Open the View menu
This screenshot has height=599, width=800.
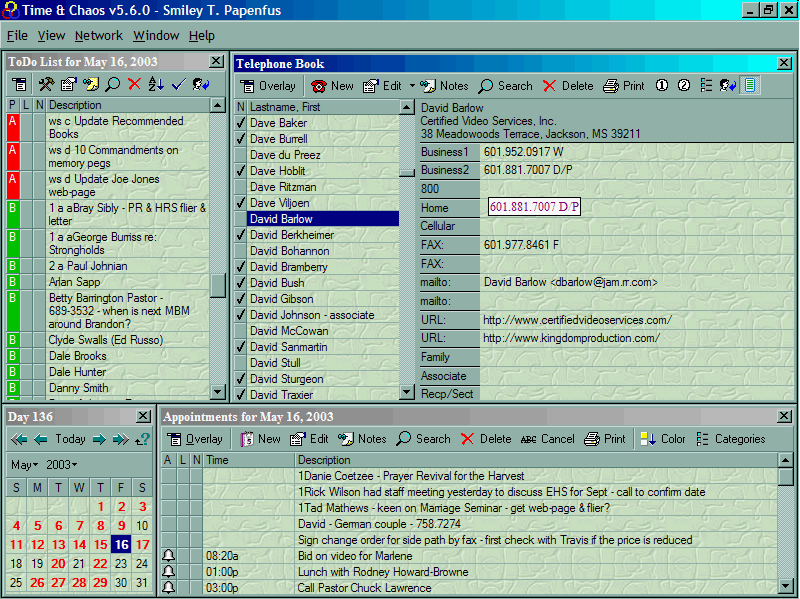(51, 36)
